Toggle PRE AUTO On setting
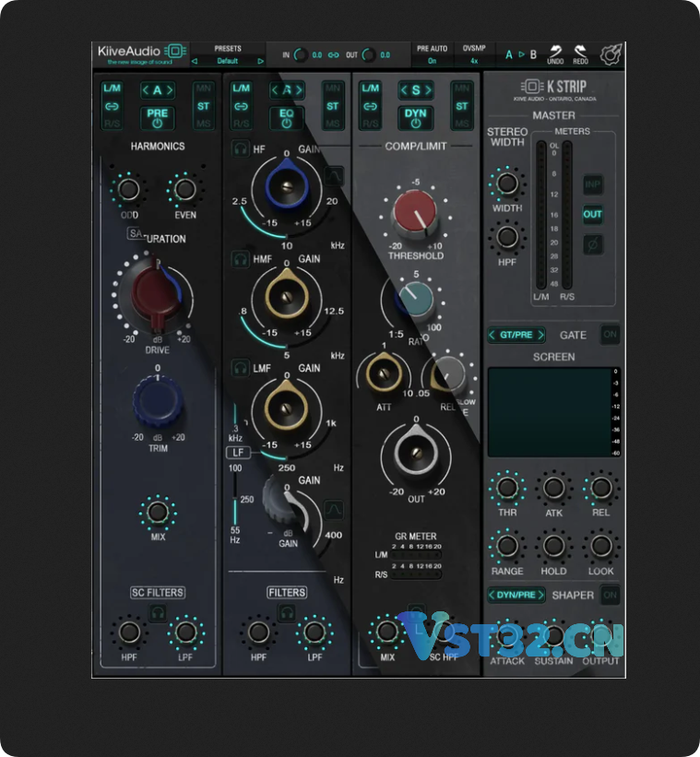 [432, 61]
